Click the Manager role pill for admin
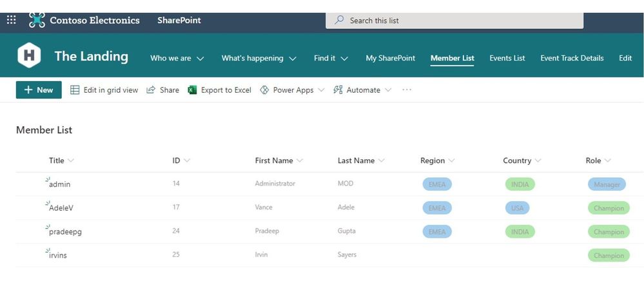Viewport: 644px width, 288px height. [607, 184]
